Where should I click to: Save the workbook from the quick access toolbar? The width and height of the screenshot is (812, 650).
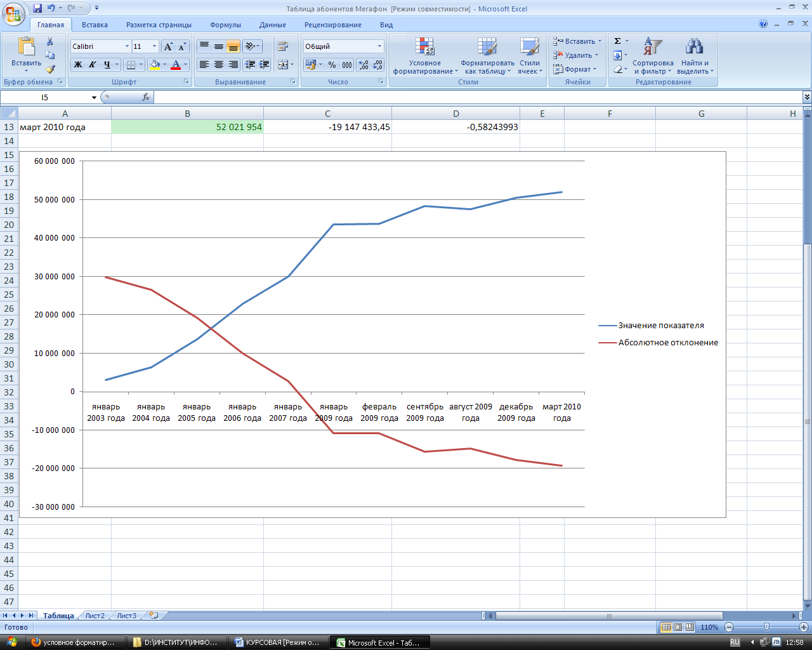click(x=37, y=8)
